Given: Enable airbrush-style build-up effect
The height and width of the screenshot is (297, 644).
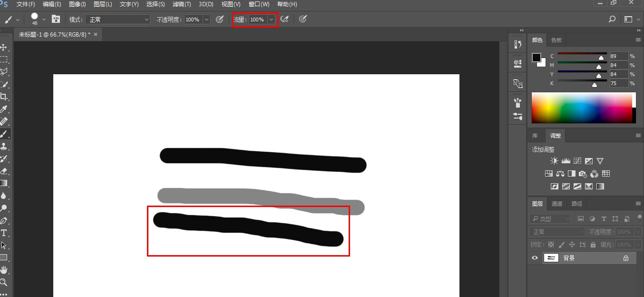Looking at the screenshot, I should tap(284, 20).
